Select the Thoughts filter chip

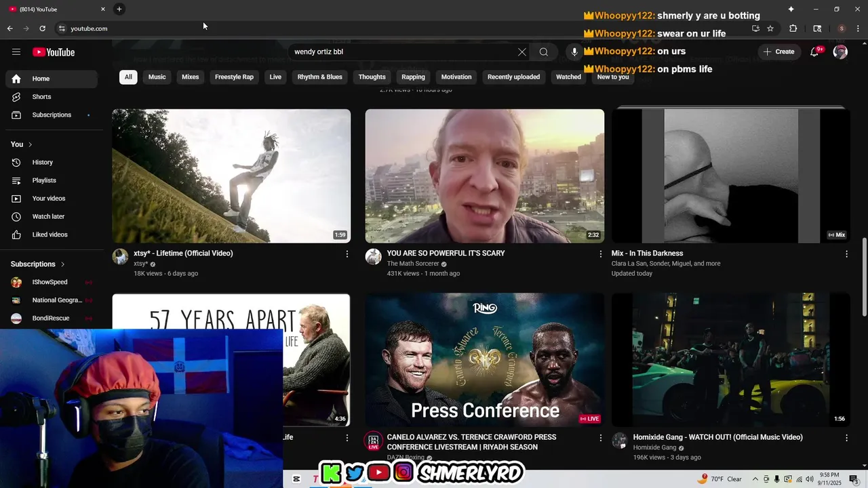tap(372, 77)
